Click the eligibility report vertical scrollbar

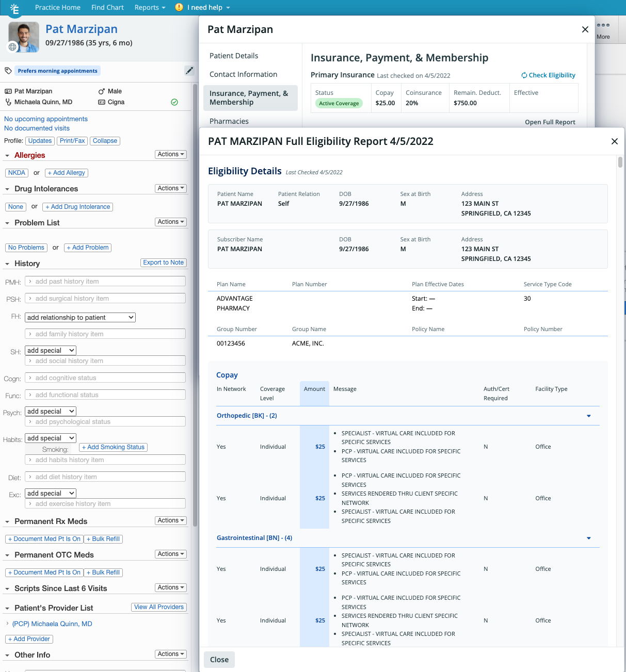(x=620, y=162)
